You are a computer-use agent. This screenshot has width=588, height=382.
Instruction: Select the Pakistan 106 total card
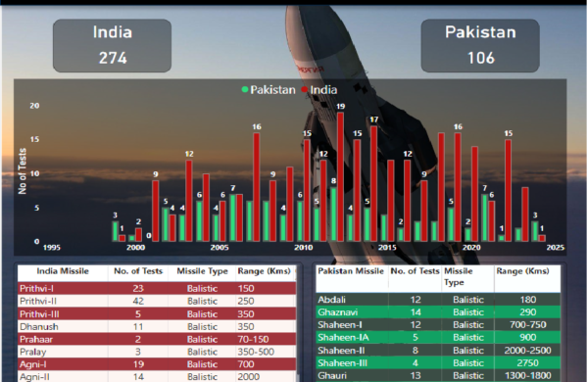click(480, 45)
